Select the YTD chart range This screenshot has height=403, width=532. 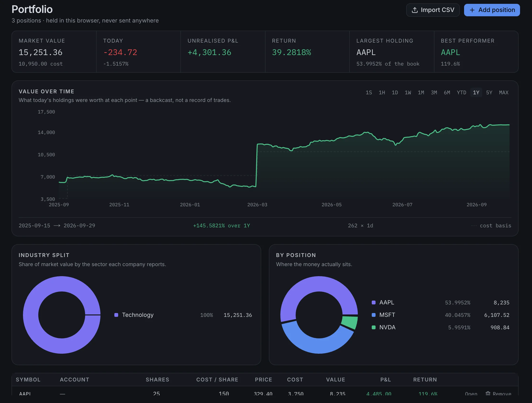[x=461, y=93]
